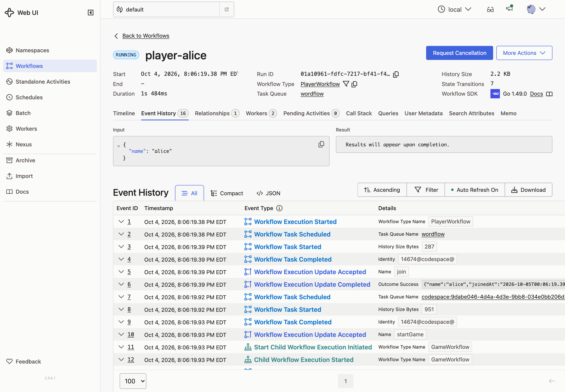Open the wordflow task queue link in the workflow summary
565x392 pixels.
(x=312, y=94)
